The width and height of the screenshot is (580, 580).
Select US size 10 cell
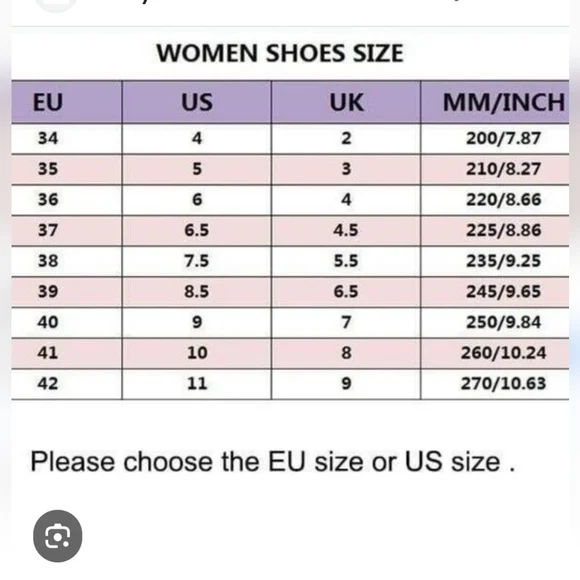pos(196,353)
